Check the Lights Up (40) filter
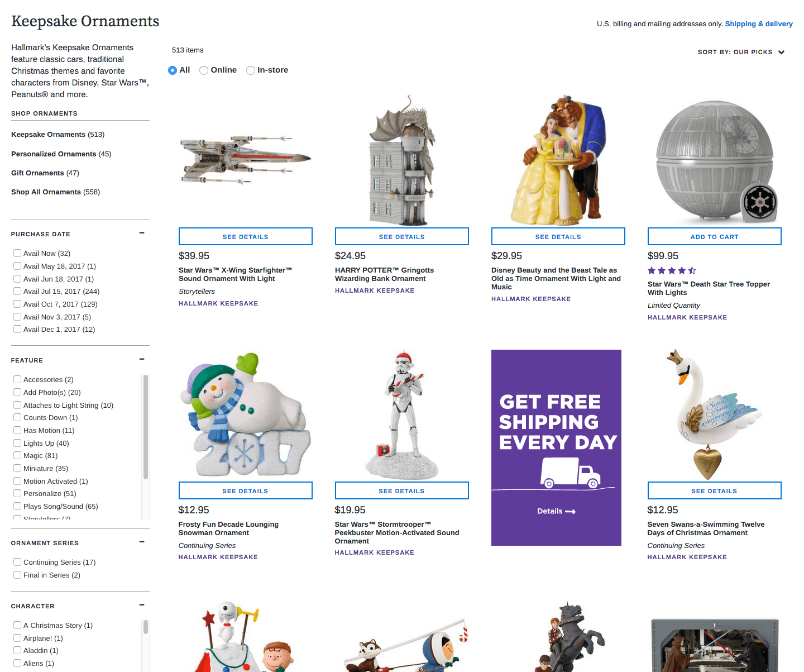 click(x=17, y=443)
